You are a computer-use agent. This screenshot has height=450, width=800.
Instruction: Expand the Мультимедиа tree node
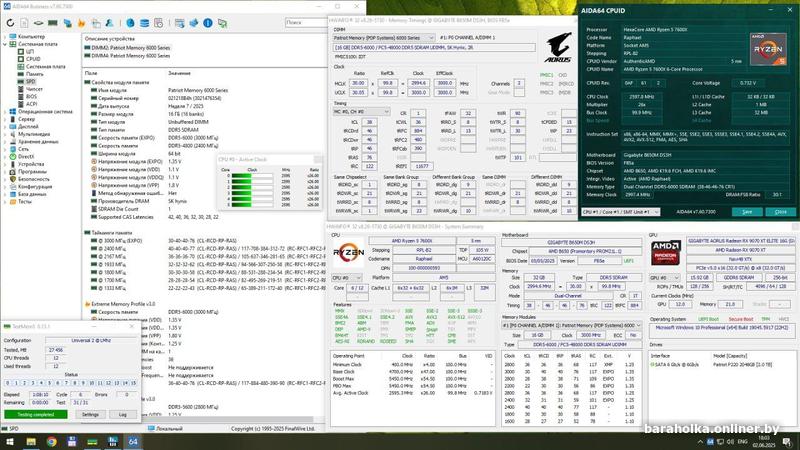click(5, 134)
